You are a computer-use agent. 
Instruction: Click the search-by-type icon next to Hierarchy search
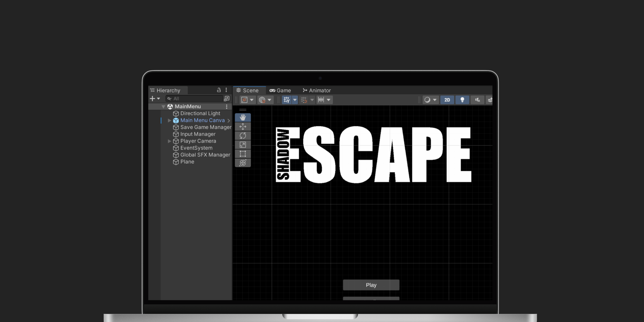(x=227, y=99)
